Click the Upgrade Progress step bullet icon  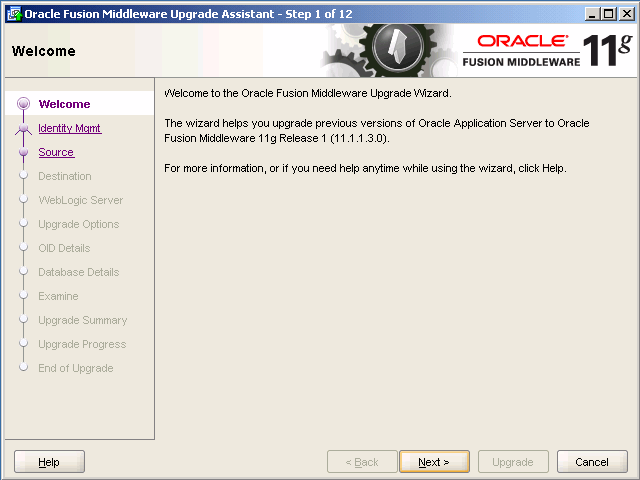point(23,343)
